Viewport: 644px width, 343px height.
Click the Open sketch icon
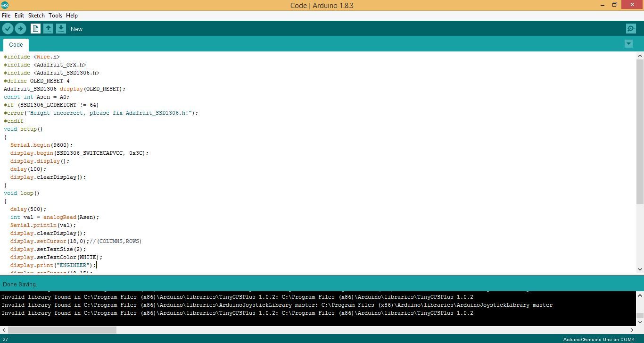pos(48,28)
